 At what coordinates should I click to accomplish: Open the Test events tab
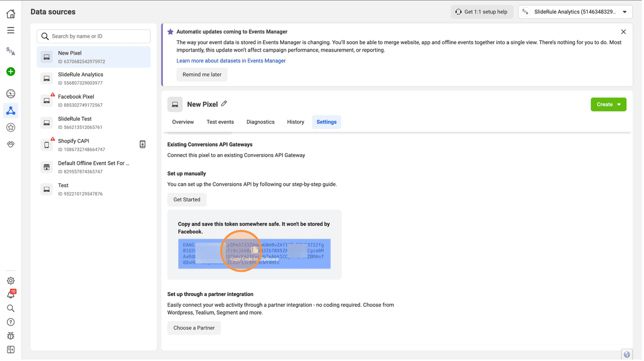[221, 122]
